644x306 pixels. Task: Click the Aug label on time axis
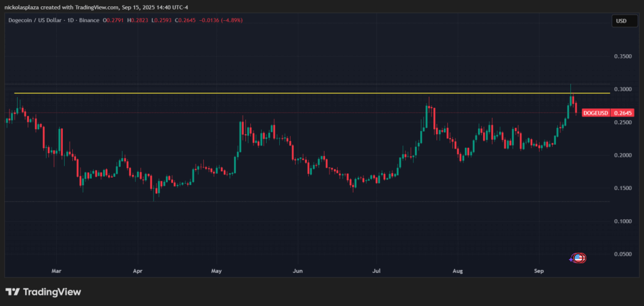tap(458, 271)
